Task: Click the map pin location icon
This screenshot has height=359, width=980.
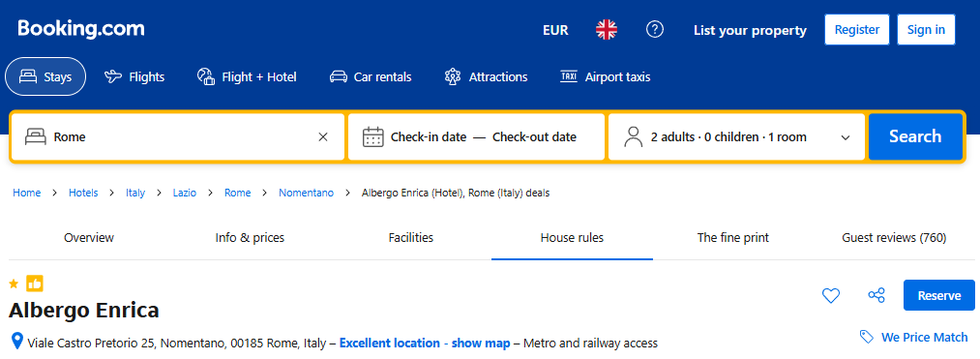Action: coord(17,342)
